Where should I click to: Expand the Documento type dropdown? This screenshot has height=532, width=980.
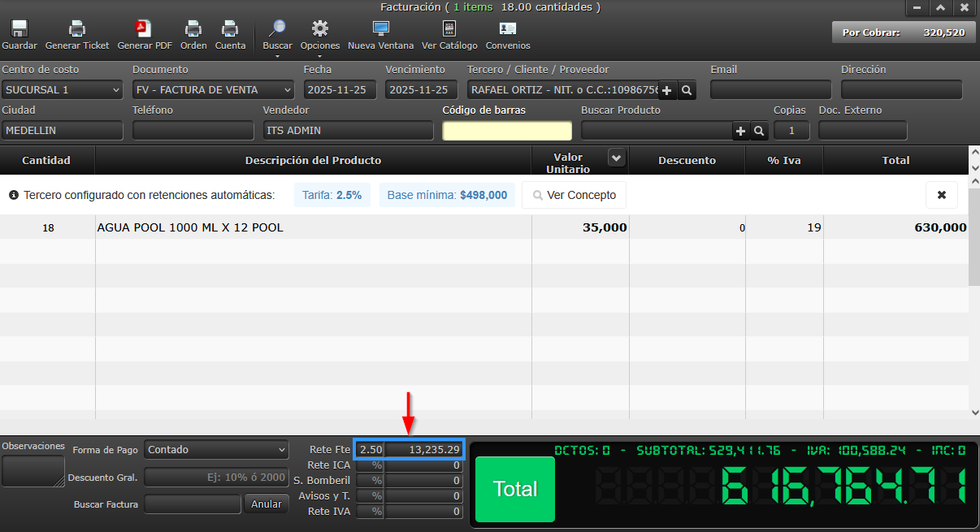click(x=213, y=90)
